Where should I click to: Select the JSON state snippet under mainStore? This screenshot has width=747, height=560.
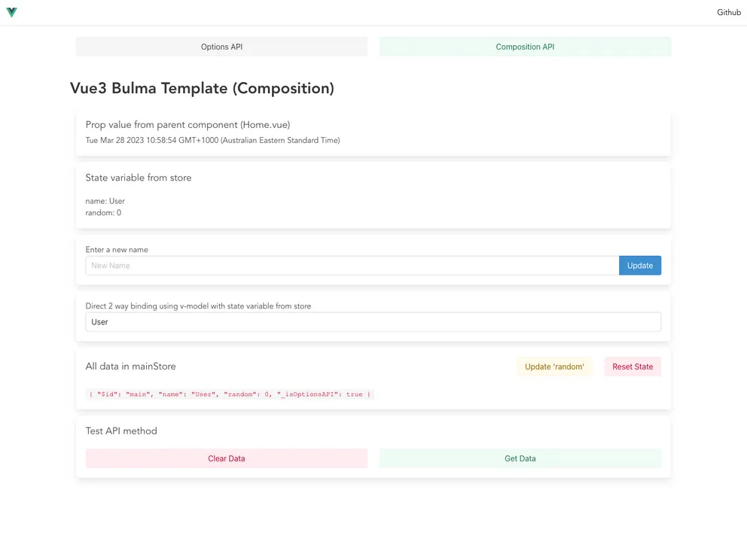tap(228, 394)
